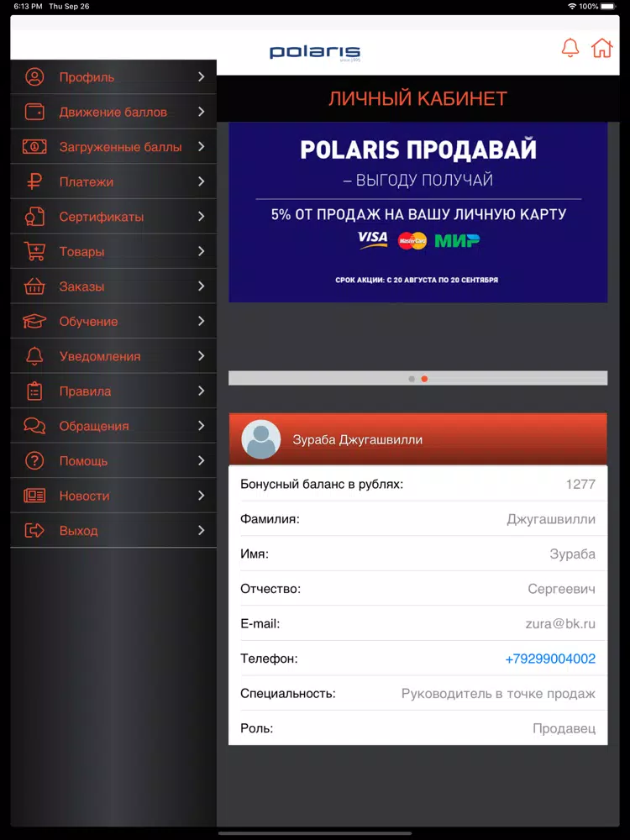The height and width of the screenshot is (840, 630).
Task: Open the Обращения menu item
Action: (113, 425)
